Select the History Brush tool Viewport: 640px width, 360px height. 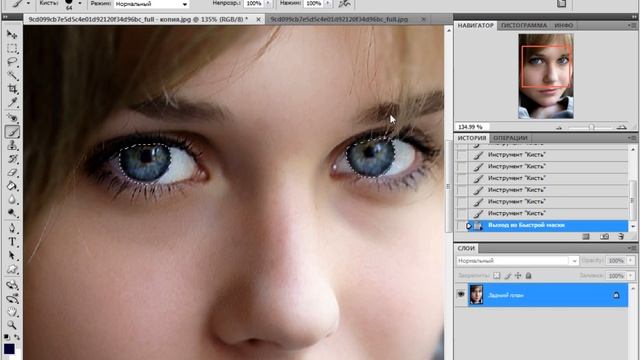pyautogui.click(x=12, y=159)
